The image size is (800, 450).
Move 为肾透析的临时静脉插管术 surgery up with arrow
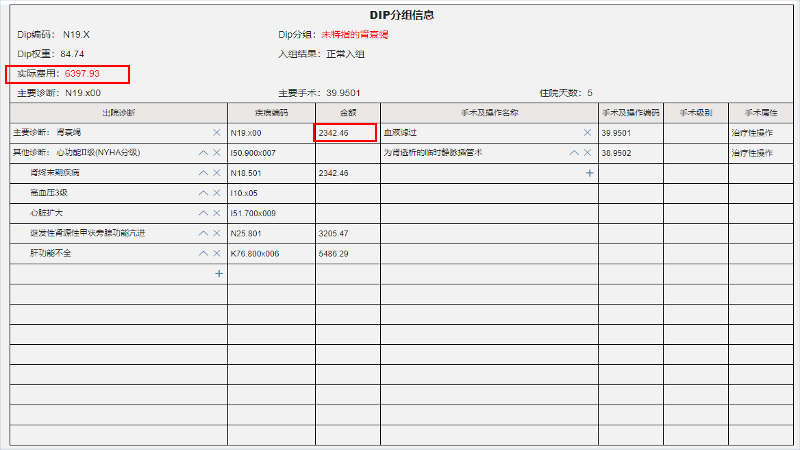[574, 153]
